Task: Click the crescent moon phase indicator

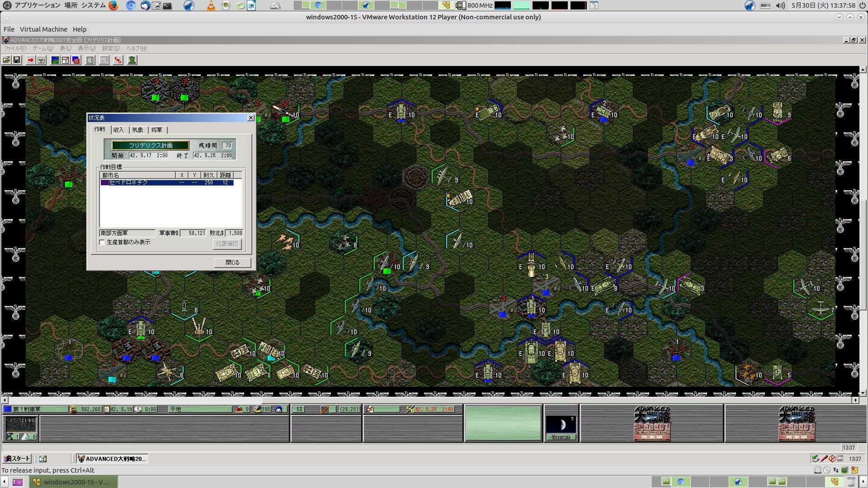Action: [561, 425]
